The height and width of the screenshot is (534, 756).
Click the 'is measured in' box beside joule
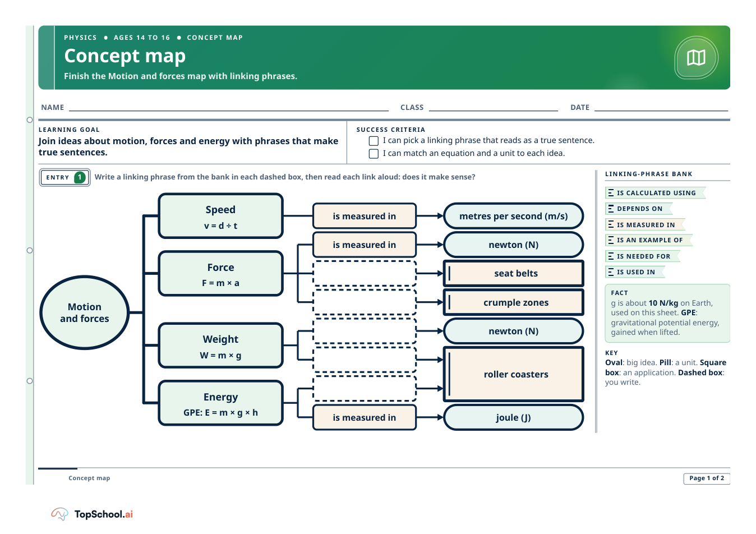tap(365, 417)
